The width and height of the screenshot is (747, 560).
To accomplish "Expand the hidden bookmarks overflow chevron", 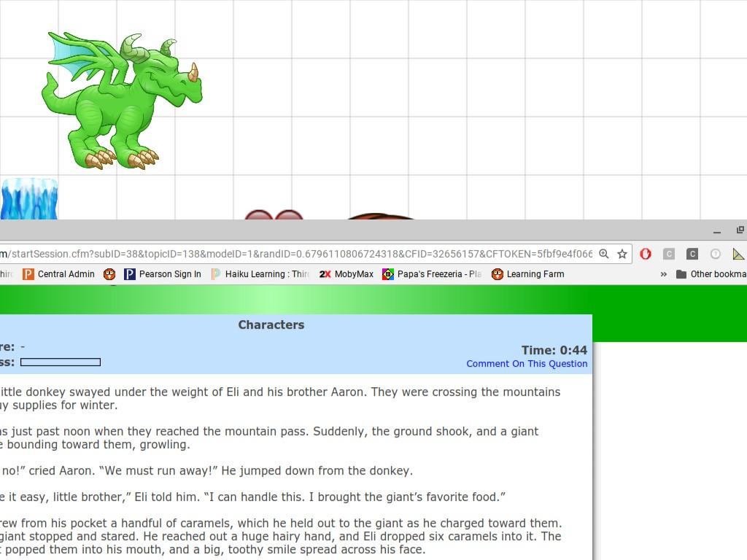I will [x=663, y=274].
